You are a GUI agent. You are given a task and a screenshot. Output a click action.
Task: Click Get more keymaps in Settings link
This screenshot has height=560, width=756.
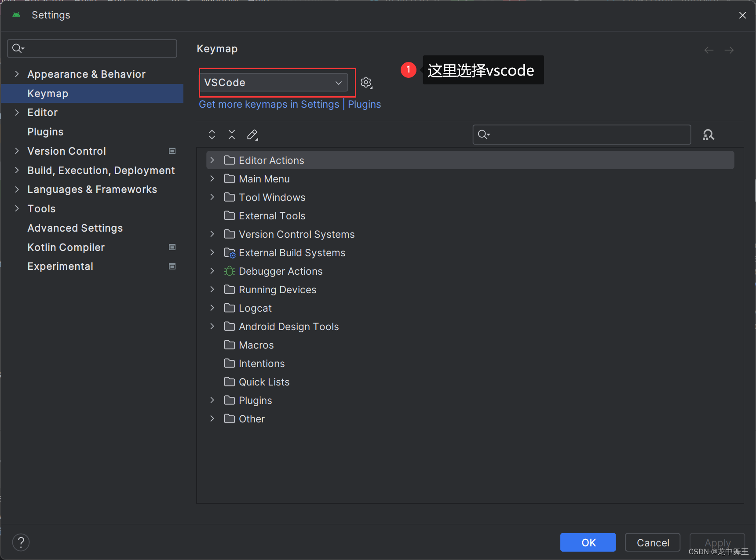(269, 104)
